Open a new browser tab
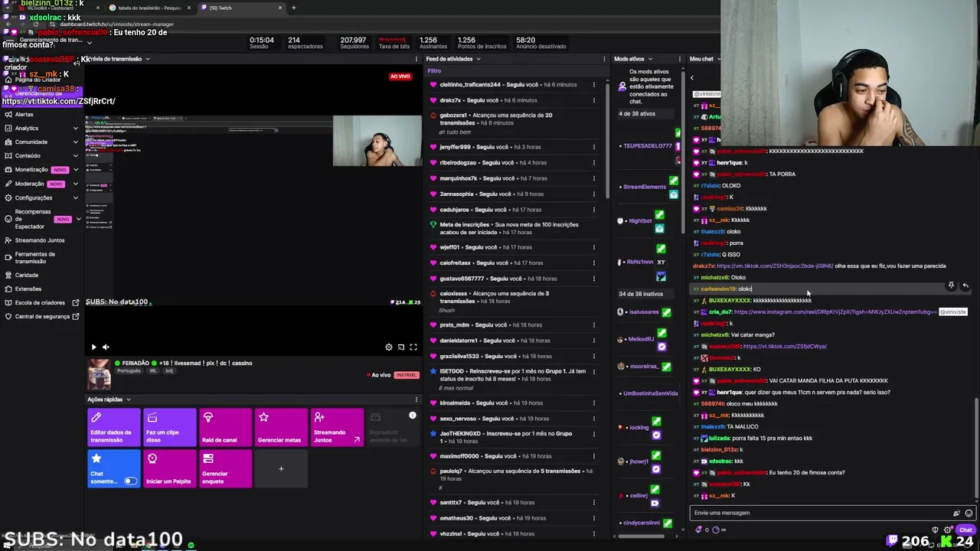This screenshot has width=980, height=551. tap(294, 8)
